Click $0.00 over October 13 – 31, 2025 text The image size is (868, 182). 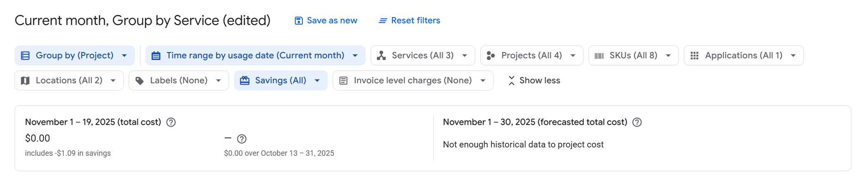(279, 153)
